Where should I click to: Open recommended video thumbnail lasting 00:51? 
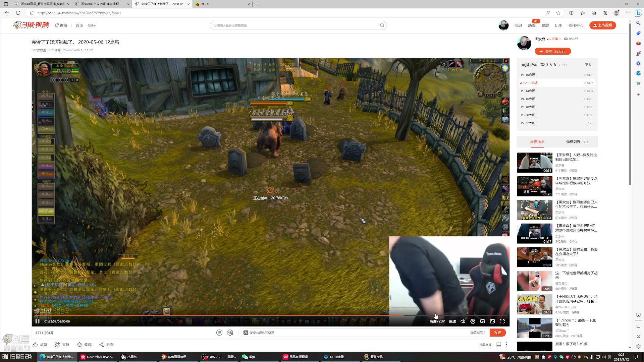(535, 163)
